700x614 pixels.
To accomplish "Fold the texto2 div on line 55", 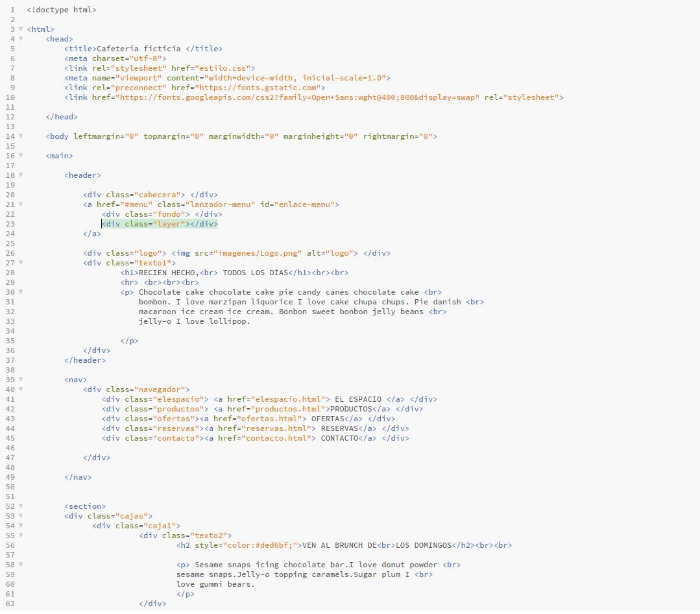I will (x=21, y=535).
